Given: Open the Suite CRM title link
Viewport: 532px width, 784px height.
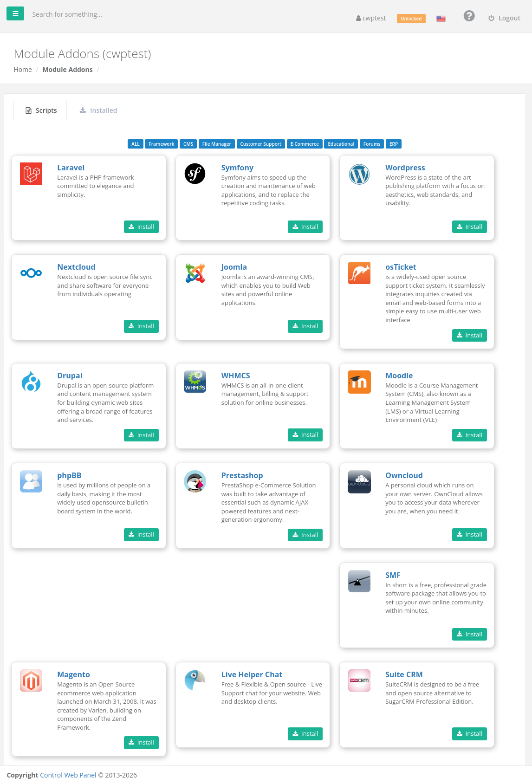Looking at the screenshot, I should [404, 674].
